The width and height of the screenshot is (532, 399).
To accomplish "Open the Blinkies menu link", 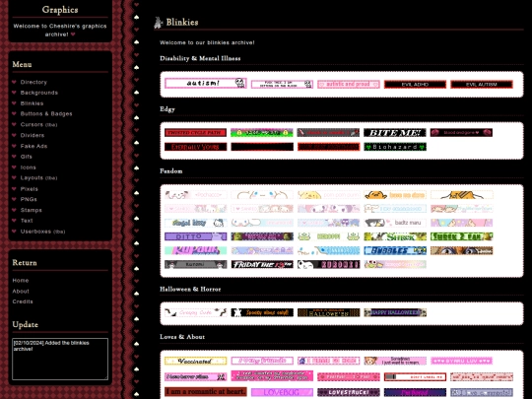I will (x=32, y=103).
